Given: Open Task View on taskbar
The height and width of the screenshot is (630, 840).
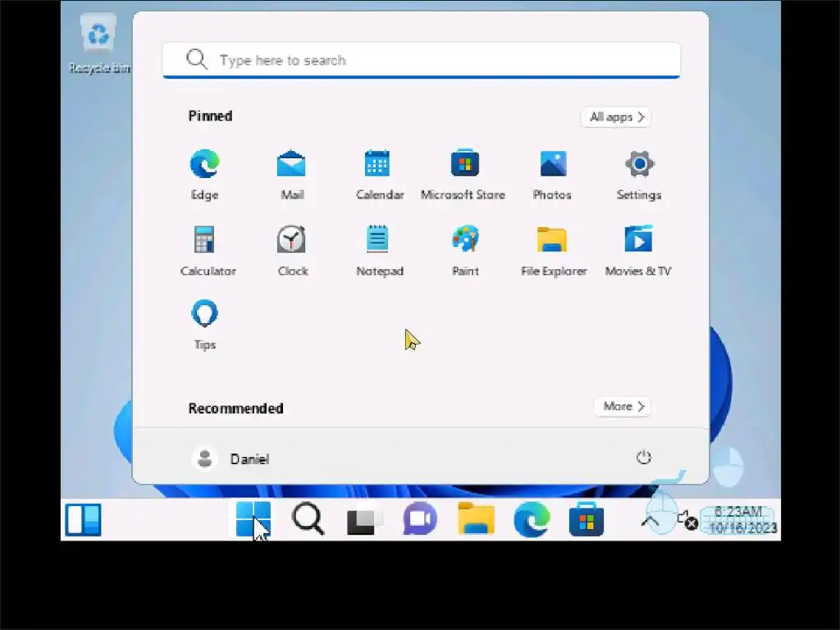Looking at the screenshot, I should [364, 519].
